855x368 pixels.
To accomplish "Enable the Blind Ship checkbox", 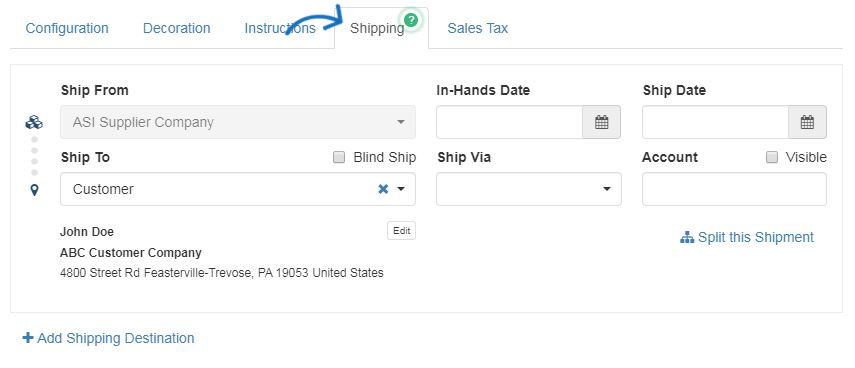I will (339, 158).
